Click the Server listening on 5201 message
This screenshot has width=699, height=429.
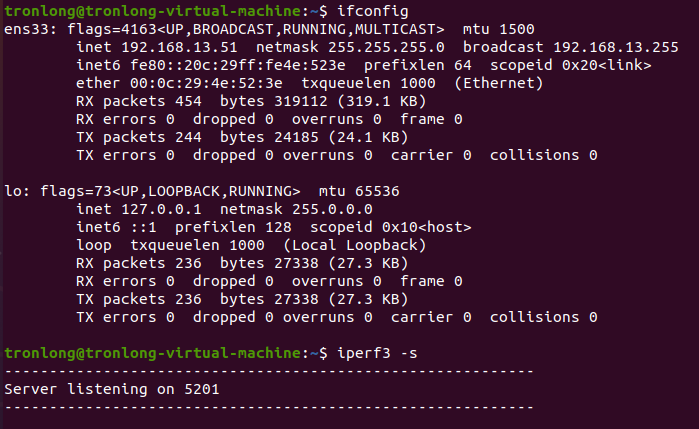[x=112, y=388]
